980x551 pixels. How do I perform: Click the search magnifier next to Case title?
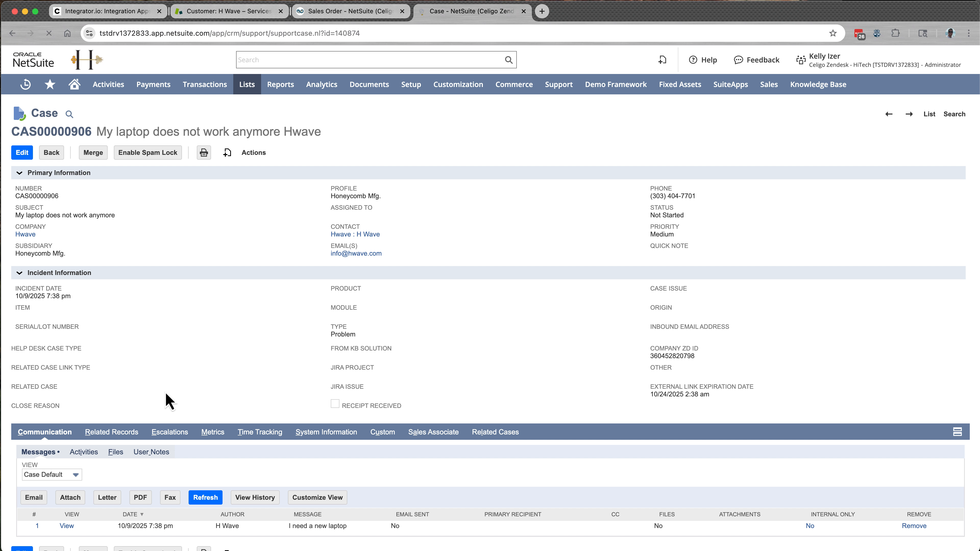[69, 114]
